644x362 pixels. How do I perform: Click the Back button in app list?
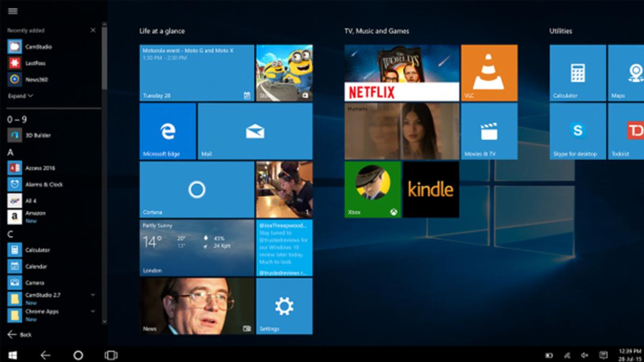(20, 334)
